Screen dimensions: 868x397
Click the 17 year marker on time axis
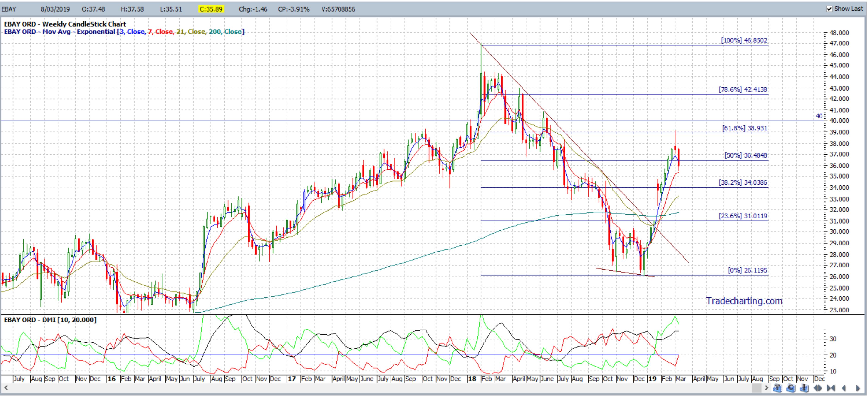pyautogui.click(x=291, y=379)
